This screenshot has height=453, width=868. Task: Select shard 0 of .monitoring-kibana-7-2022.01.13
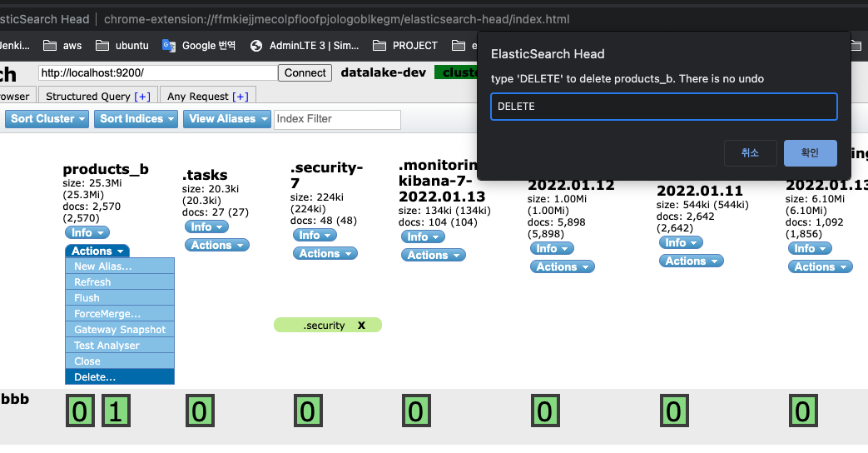pos(416,411)
